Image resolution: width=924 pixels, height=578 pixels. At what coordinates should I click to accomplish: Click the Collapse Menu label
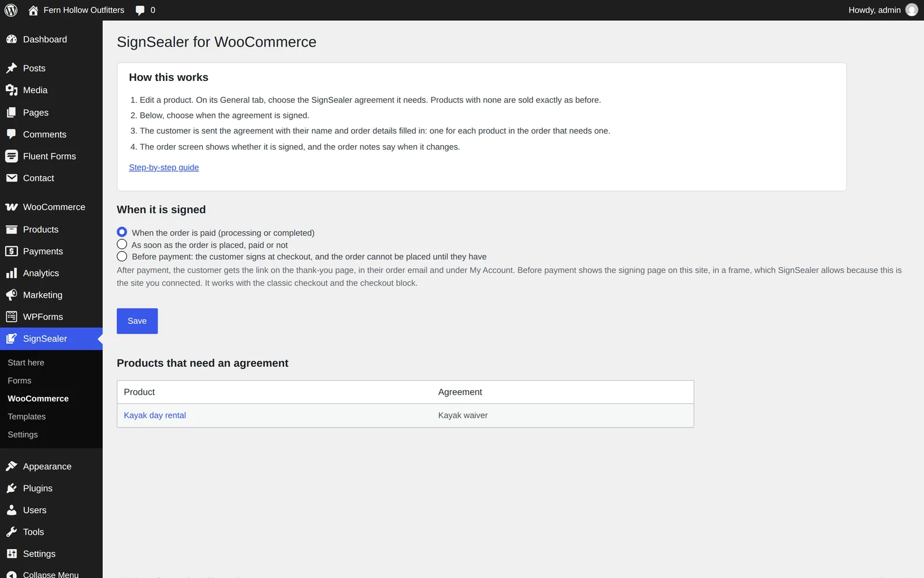click(x=51, y=575)
